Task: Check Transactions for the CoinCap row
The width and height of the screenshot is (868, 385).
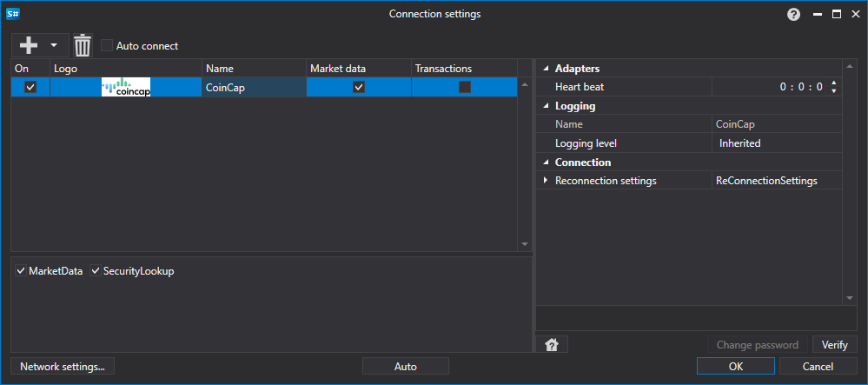Action: (x=465, y=87)
